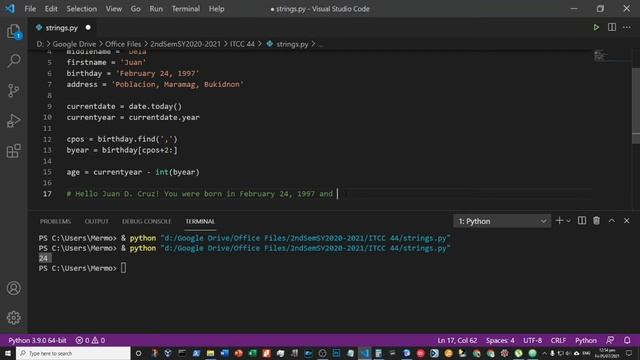Viewport: 640px width, 360px height.
Task: Open Excel from the taskbar
Action: point(253,353)
